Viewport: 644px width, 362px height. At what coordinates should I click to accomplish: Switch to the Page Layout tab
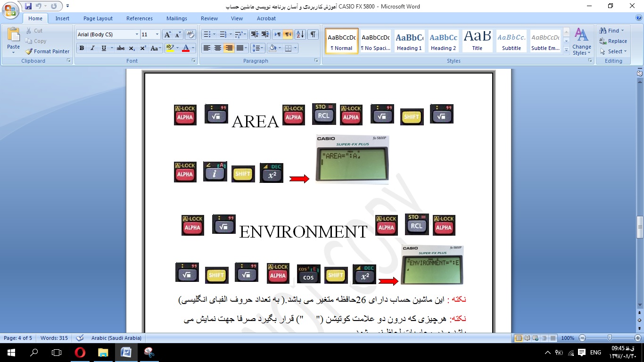(98, 18)
